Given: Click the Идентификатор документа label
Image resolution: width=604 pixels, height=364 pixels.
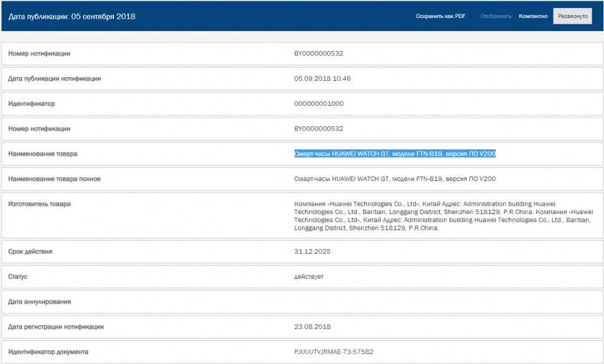Looking at the screenshot, I should (x=48, y=352).
